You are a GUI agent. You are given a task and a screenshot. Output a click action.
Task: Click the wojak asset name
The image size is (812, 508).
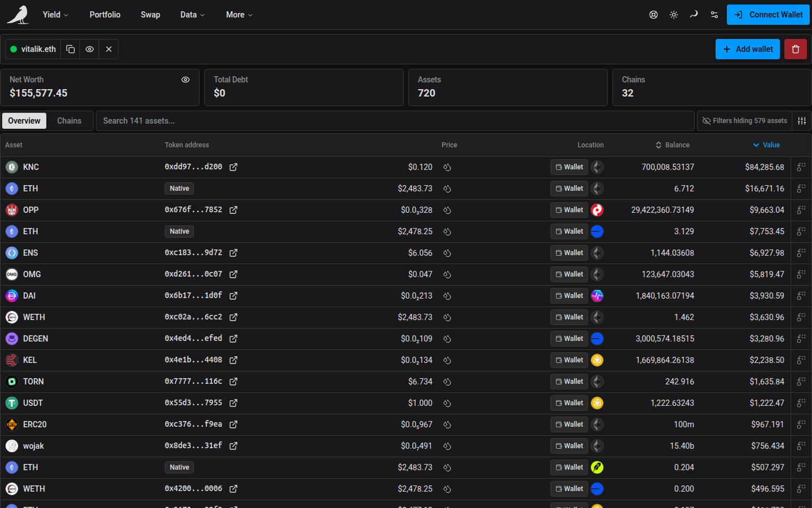point(33,446)
